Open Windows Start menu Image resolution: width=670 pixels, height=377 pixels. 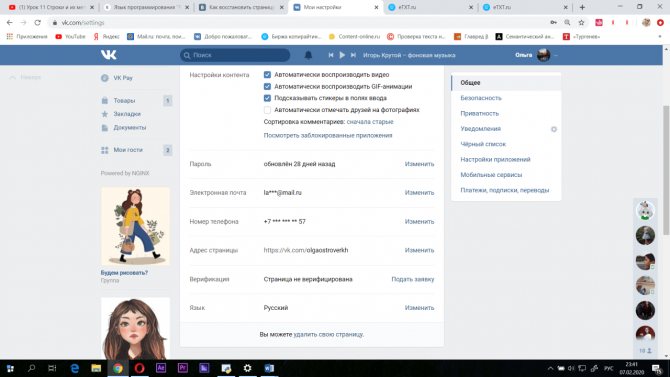click(x=10, y=368)
